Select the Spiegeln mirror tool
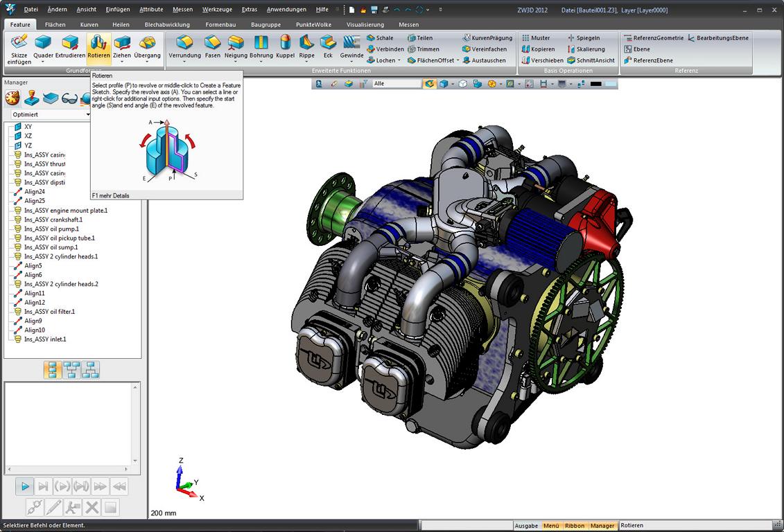Image resolution: width=784 pixels, height=532 pixels. coord(584,38)
